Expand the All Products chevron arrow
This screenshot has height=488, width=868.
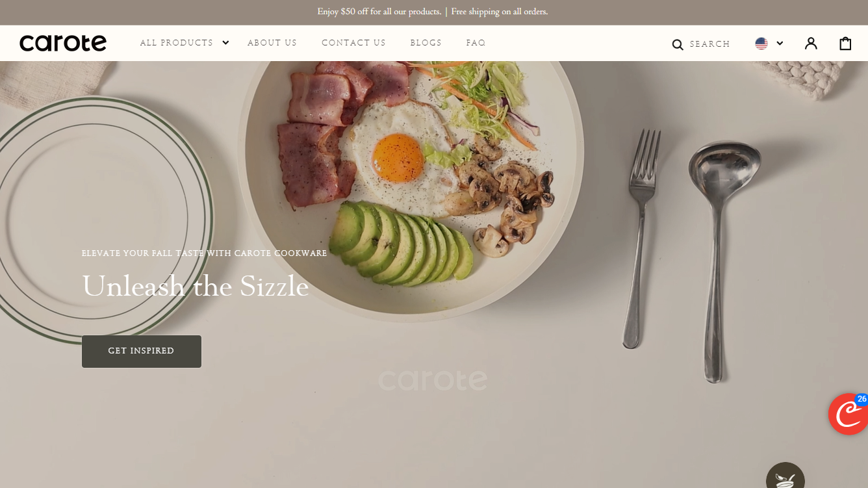click(x=225, y=43)
